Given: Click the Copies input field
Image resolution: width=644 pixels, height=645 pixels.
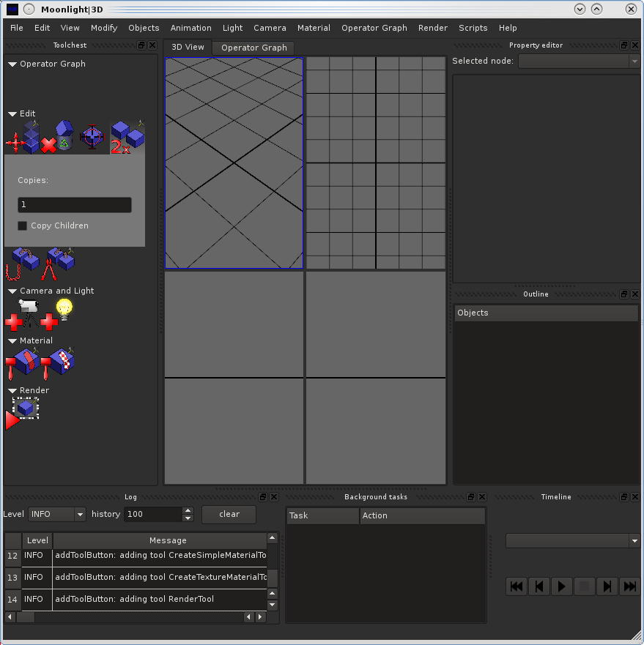Looking at the screenshot, I should click(x=75, y=205).
